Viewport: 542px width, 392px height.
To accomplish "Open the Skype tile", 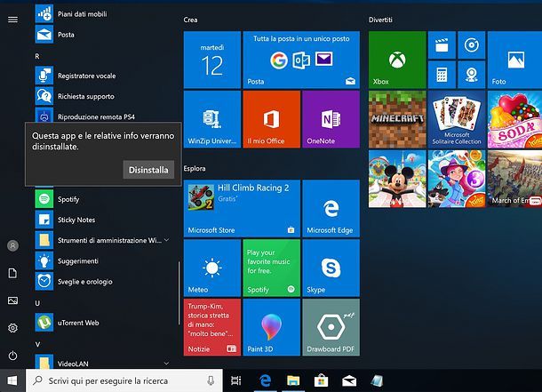I will [x=331, y=268].
